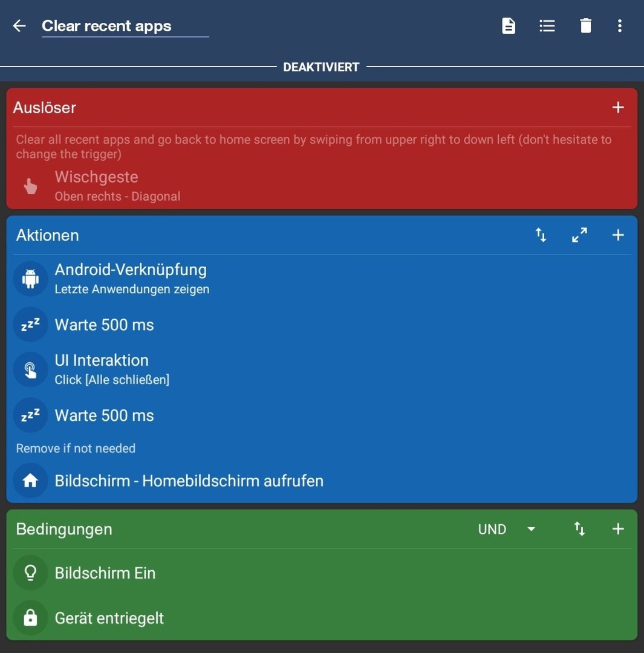Tap the sleep icon above Remove if not needed

click(x=30, y=415)
